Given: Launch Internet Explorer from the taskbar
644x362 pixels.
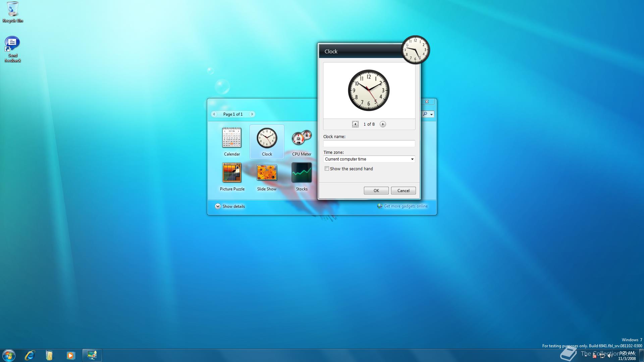Looking at the screenshot, I should pyautogui.click(x=30, y=355).
